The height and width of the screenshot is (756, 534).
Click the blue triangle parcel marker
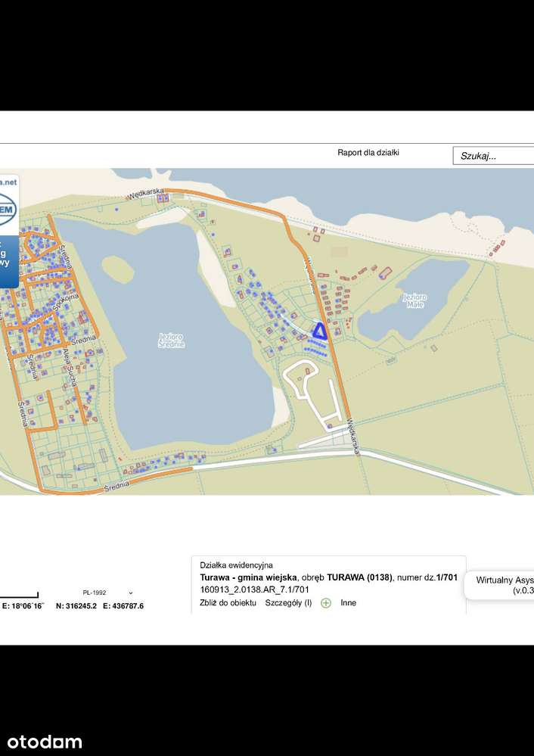318,331
